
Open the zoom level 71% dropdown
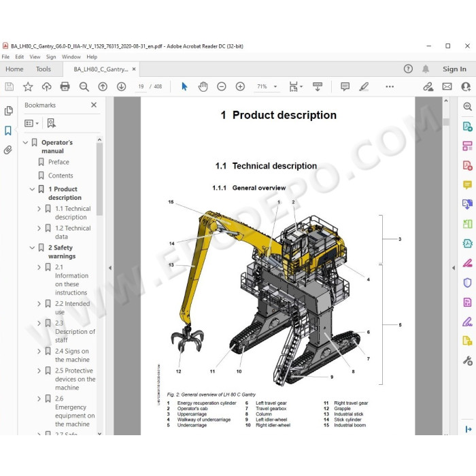tap(275, 87)
